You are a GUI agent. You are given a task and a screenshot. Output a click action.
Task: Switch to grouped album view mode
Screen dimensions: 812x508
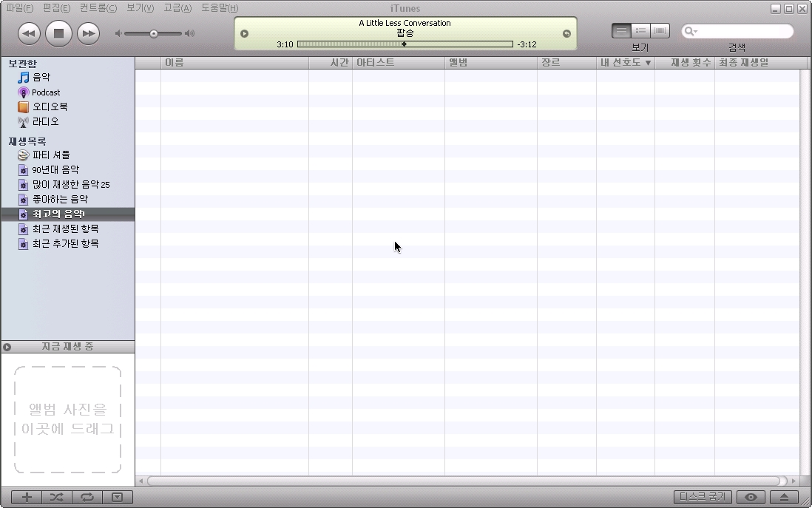(x=640, y=31)
